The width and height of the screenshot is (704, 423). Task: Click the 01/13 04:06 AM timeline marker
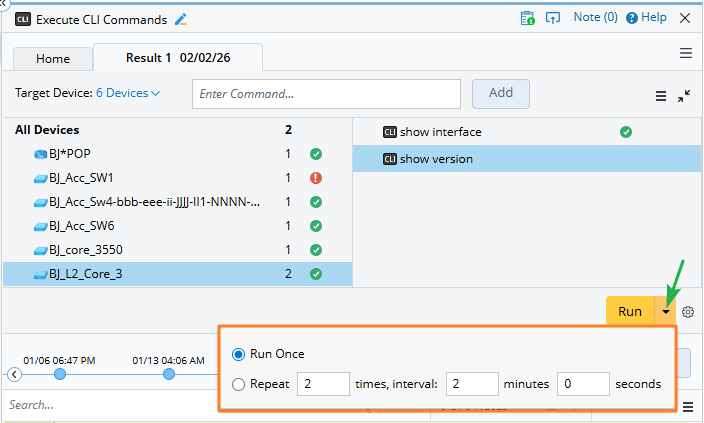point(168,374)
